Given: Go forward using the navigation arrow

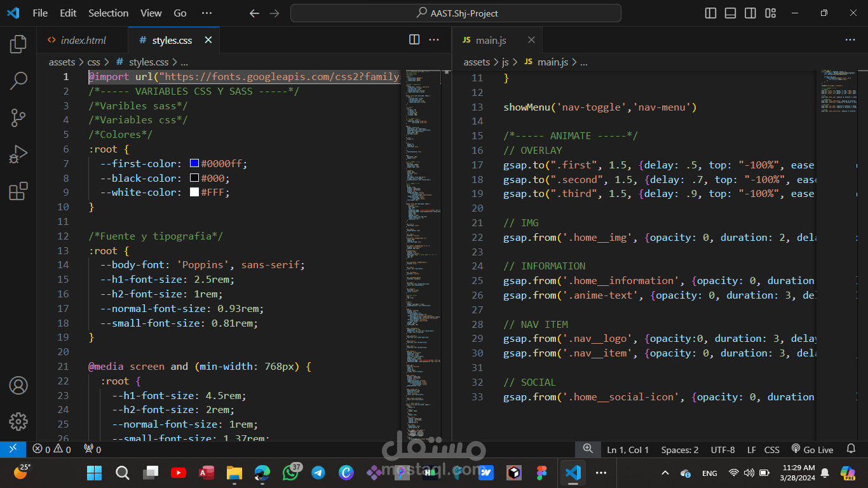Looking at the screenshot, I should 275,13.
